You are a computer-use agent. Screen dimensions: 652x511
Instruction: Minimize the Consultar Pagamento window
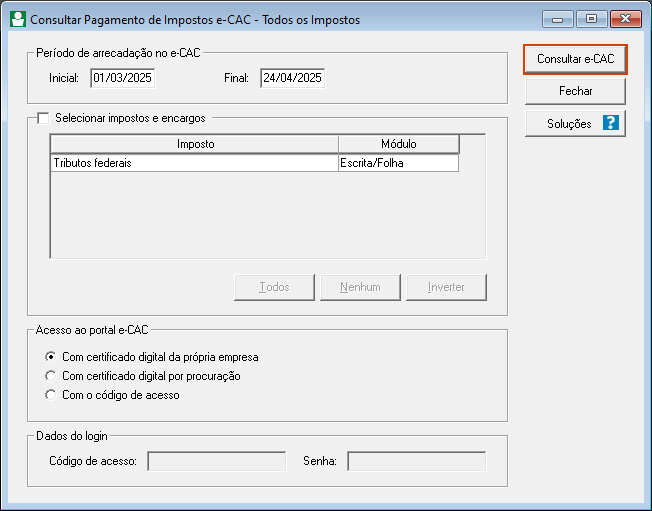point(558,19)
